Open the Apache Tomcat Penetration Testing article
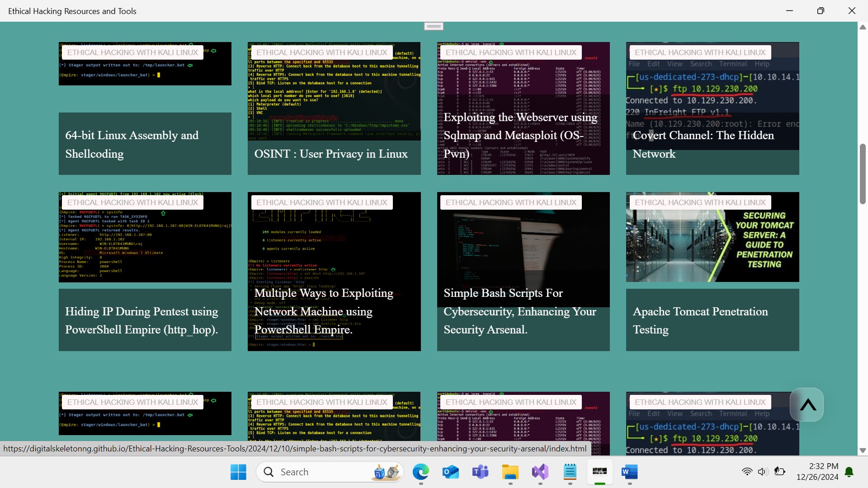 700,320
